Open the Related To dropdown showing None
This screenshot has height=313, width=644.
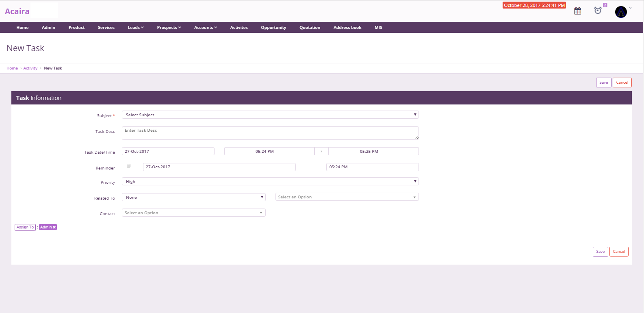(194, 197)
